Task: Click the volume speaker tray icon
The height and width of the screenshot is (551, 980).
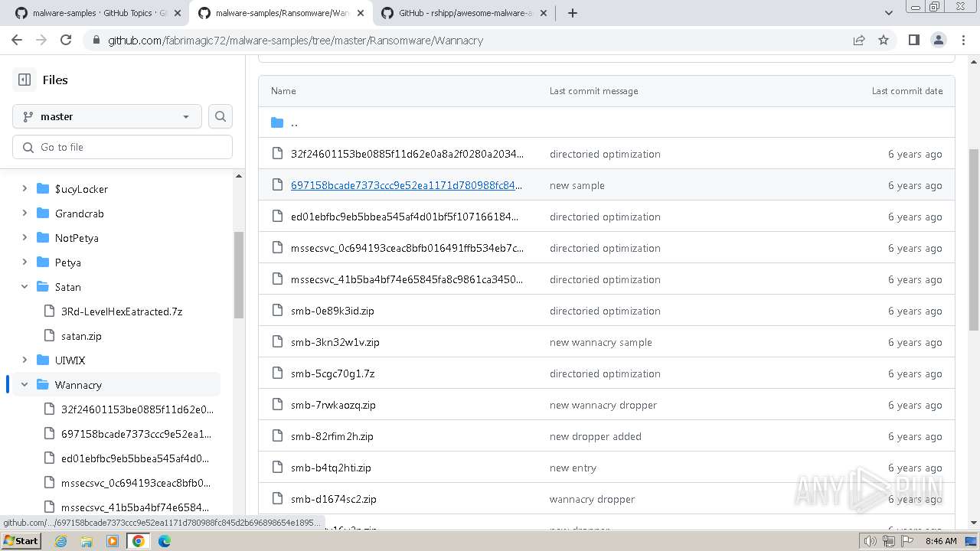Action: pos(871,541)
